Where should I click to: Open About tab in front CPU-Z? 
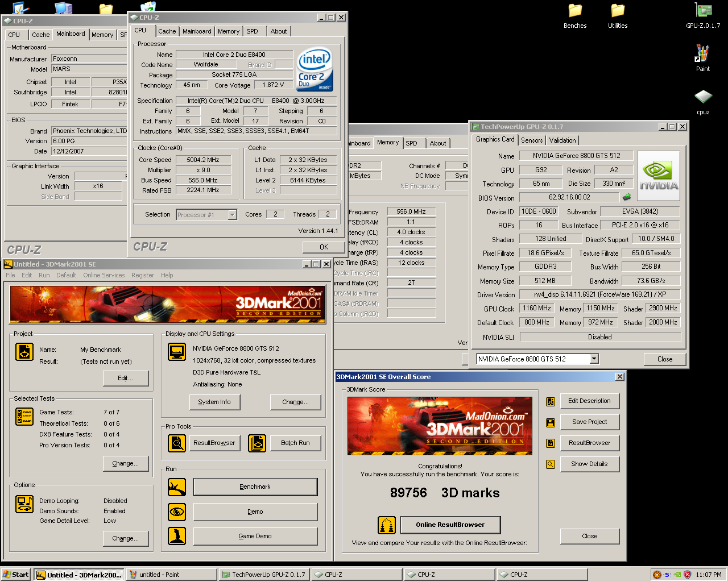click(279, 31)
